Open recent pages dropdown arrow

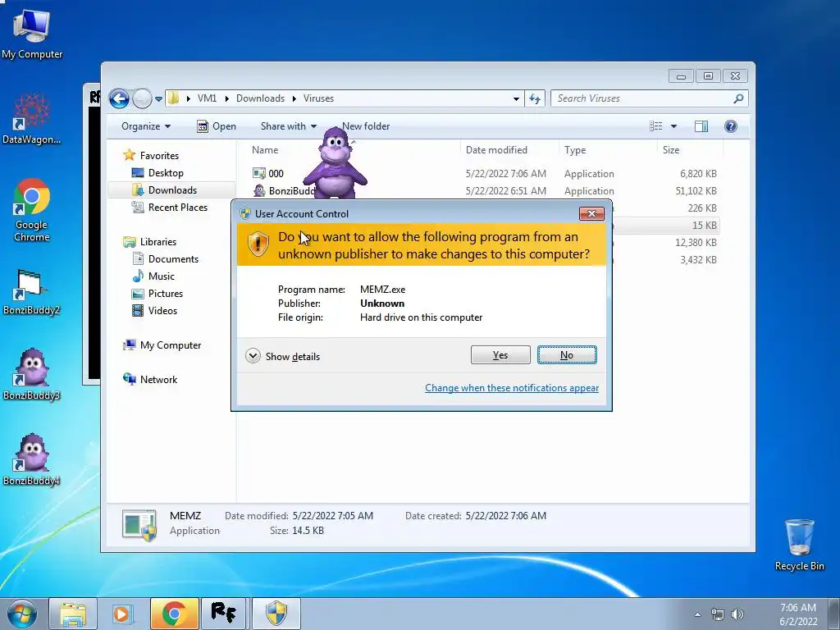point(158,99)
